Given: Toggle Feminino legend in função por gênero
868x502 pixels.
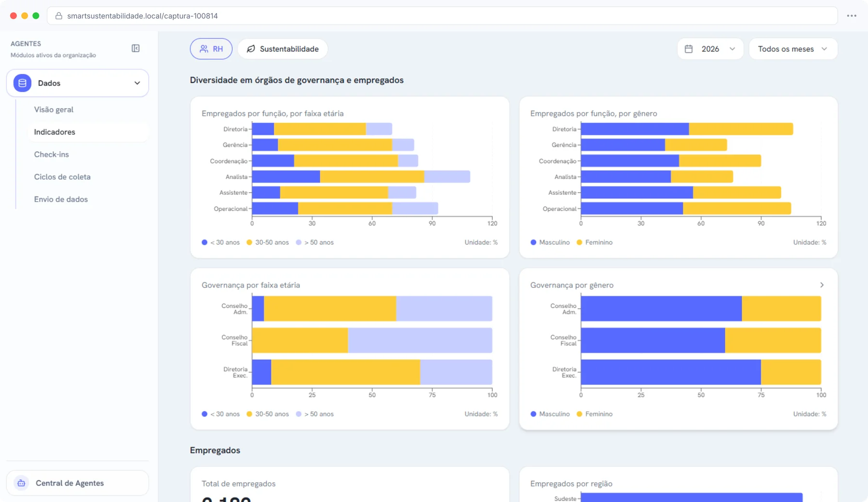Looking at the screenshot, I should [595, 242].
